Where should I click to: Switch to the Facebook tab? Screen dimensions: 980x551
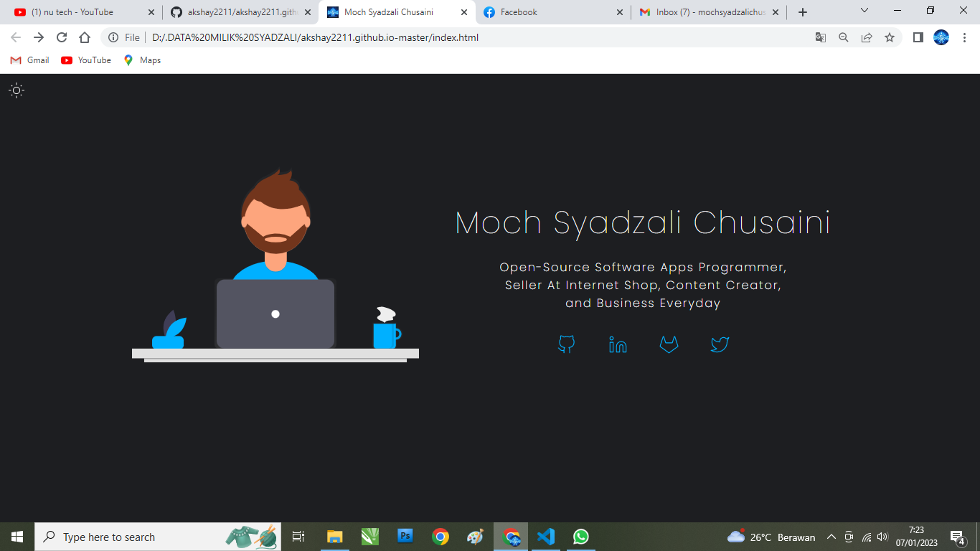pos(552,12)
